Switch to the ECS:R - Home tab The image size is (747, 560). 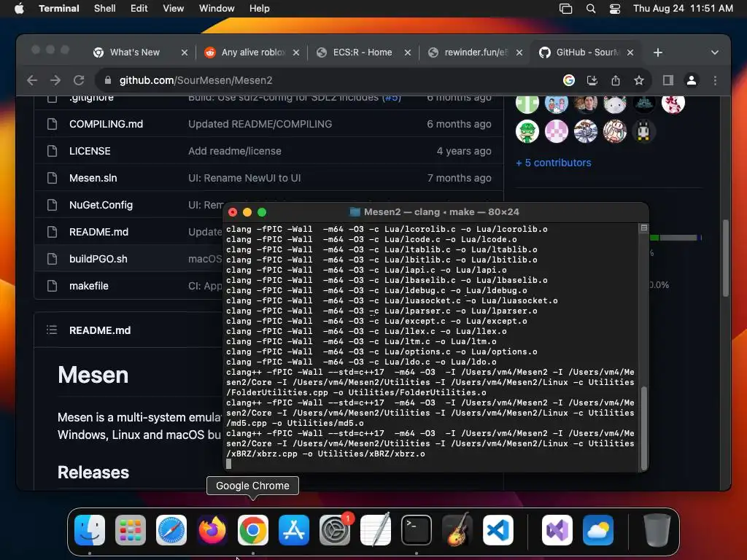362,52
